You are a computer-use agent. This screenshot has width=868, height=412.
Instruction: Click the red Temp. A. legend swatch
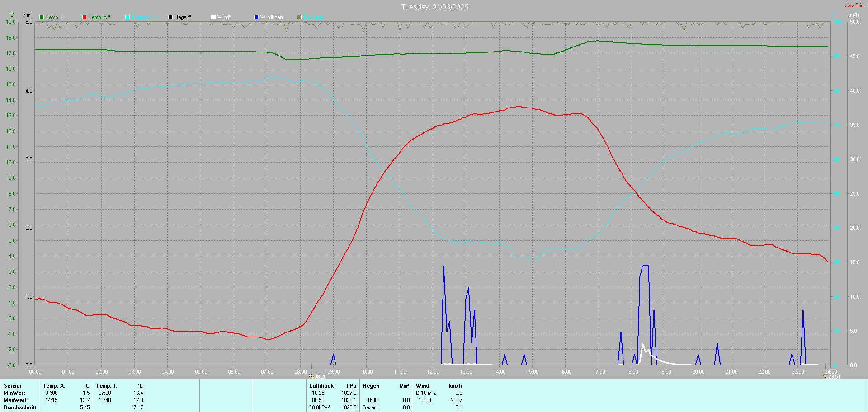click(85, 17)
